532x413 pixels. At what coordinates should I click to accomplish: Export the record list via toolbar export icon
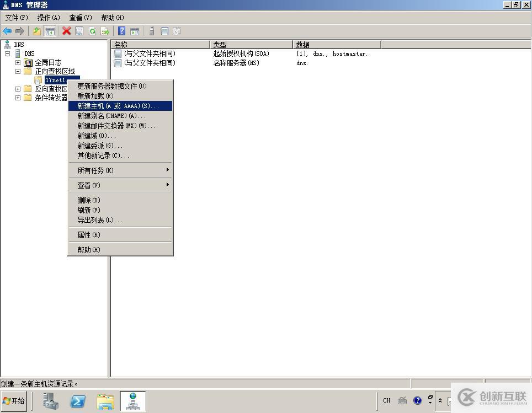point(105,31)
